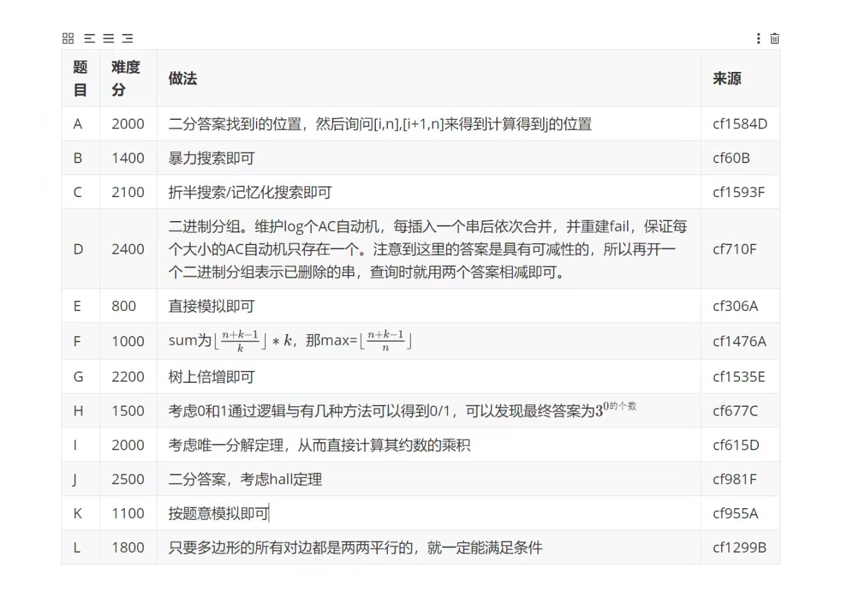Image resolution: width=853 pixels, height=616 pixels.
Task: Click the 按题意模拟即可 cell
Action: click(428, 513)
